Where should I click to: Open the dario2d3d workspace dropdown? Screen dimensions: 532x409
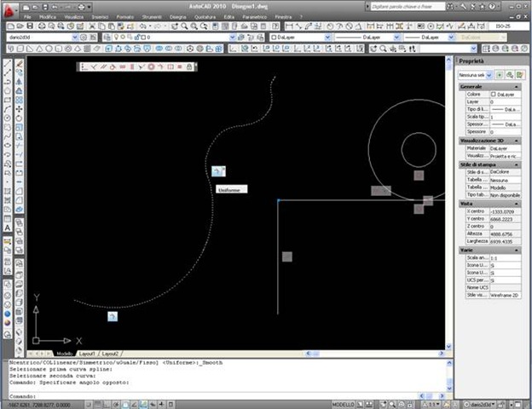[75, 37]
